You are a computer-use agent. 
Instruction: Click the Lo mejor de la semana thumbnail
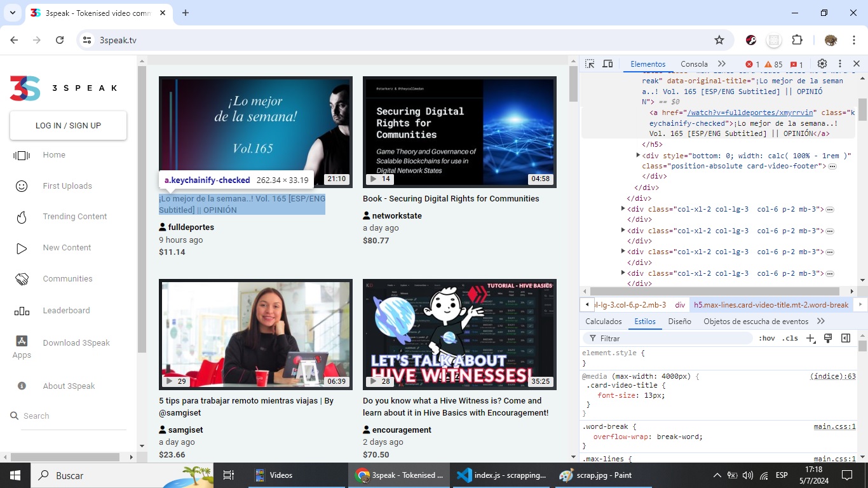point(255,132)
